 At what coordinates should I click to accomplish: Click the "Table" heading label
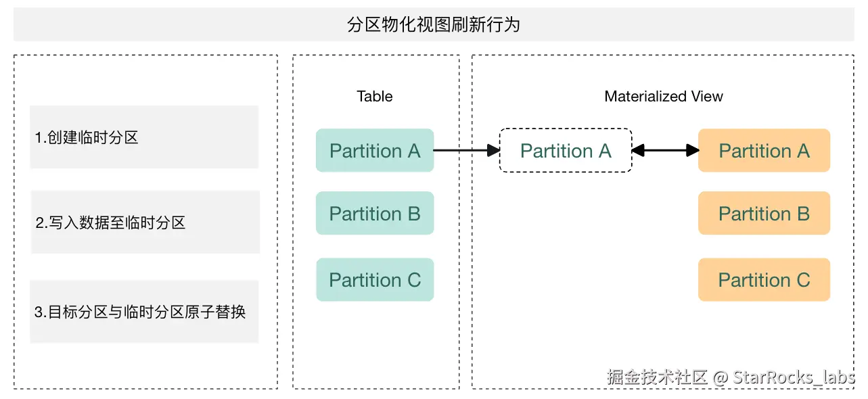(375, 96)
